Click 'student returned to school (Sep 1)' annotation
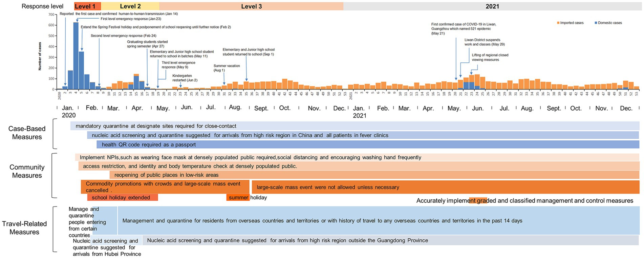This screenshot has width=644, height=258. (249, 52)
